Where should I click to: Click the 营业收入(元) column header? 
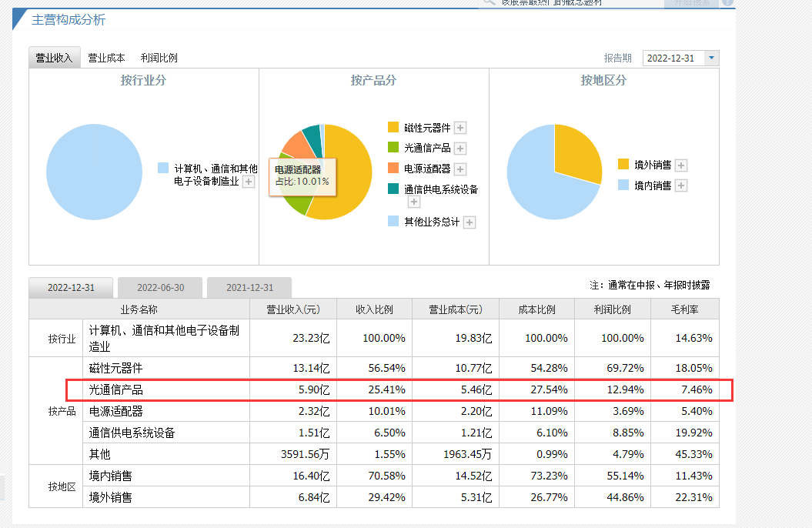293,309
